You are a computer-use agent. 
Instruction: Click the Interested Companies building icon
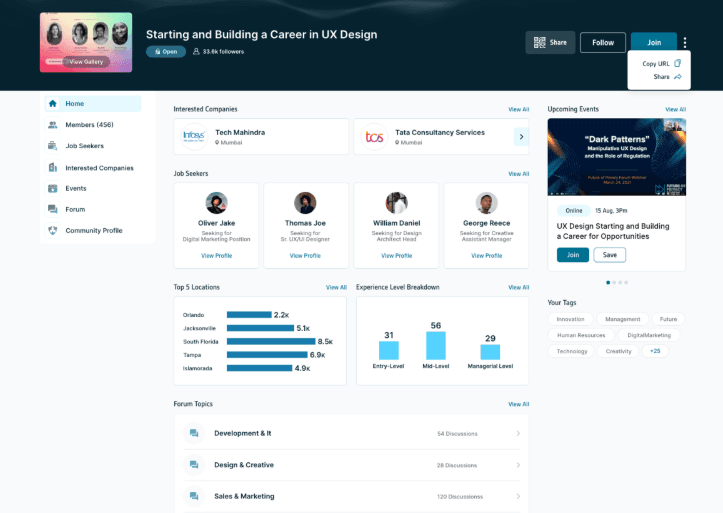[53, 167]
